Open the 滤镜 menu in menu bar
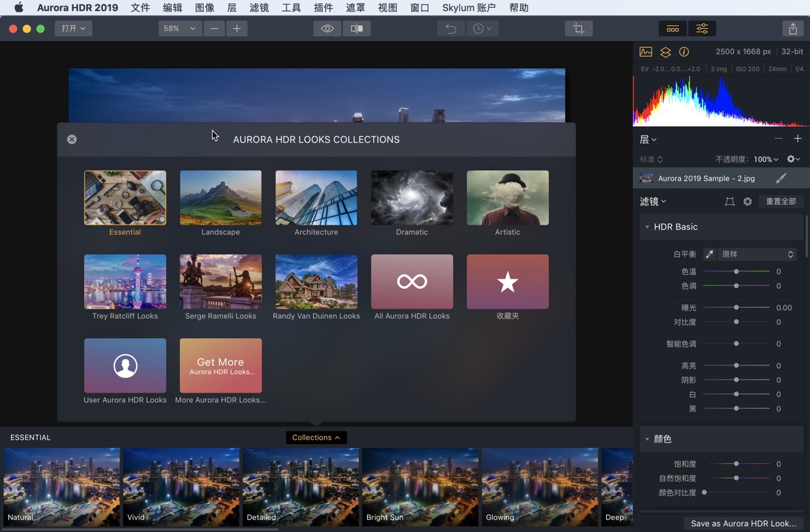The height and width of the screenshot is (532, 810). 259,8
